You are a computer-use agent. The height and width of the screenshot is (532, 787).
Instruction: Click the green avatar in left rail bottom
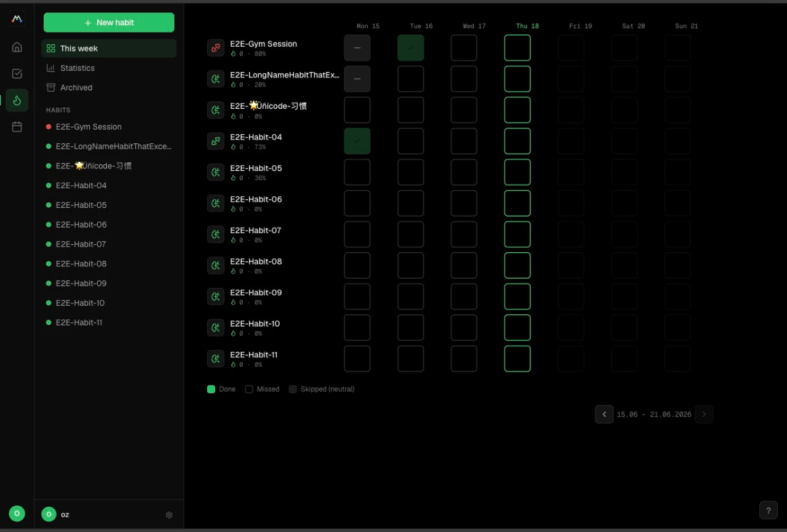[x=17, y=514]
